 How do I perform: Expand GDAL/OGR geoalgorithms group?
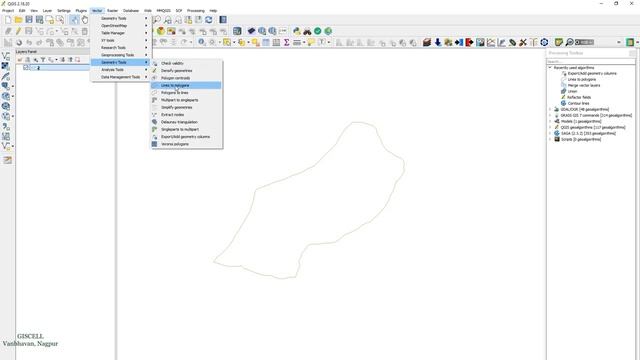tap(550, 109)
